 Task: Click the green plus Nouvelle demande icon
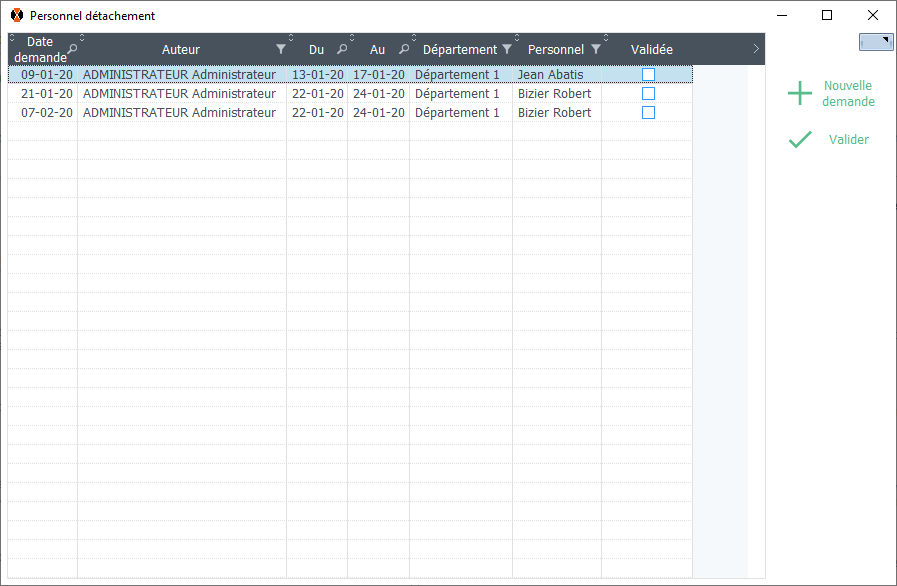pos(800,94)
